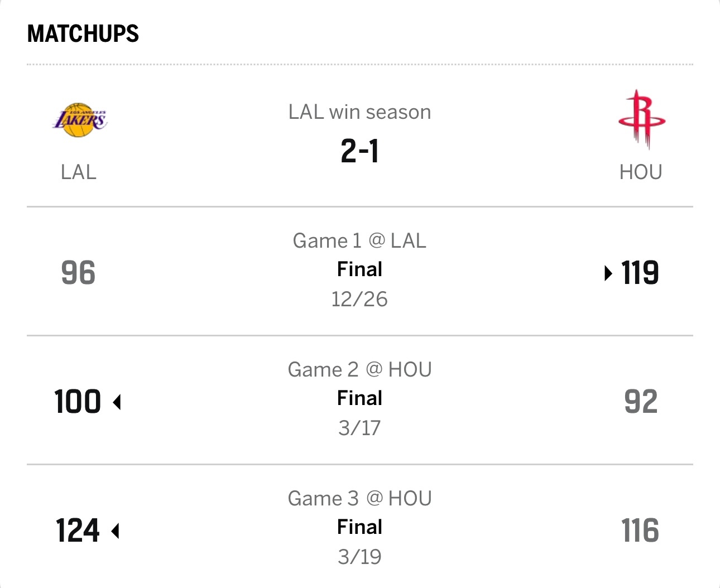Select the Game 1 @ LAL label
This screenshot has height=588, width=720.
(x=359, y=240)
